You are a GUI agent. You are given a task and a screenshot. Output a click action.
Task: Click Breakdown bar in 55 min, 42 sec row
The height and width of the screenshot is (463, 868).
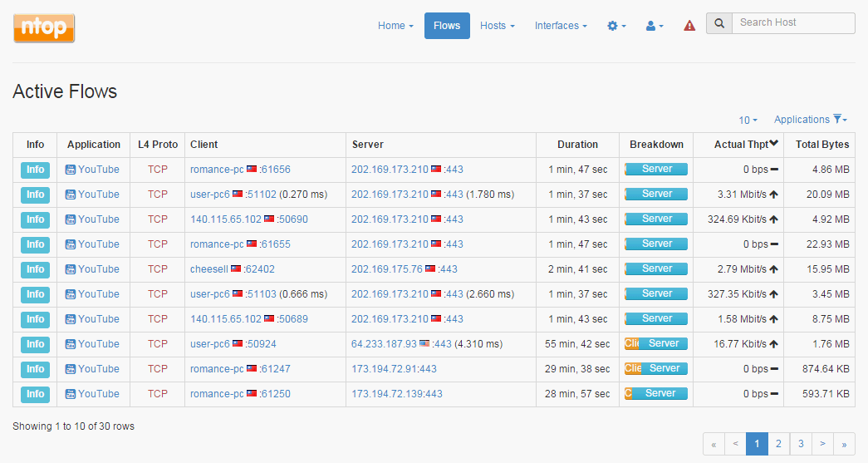coord(656,344)
